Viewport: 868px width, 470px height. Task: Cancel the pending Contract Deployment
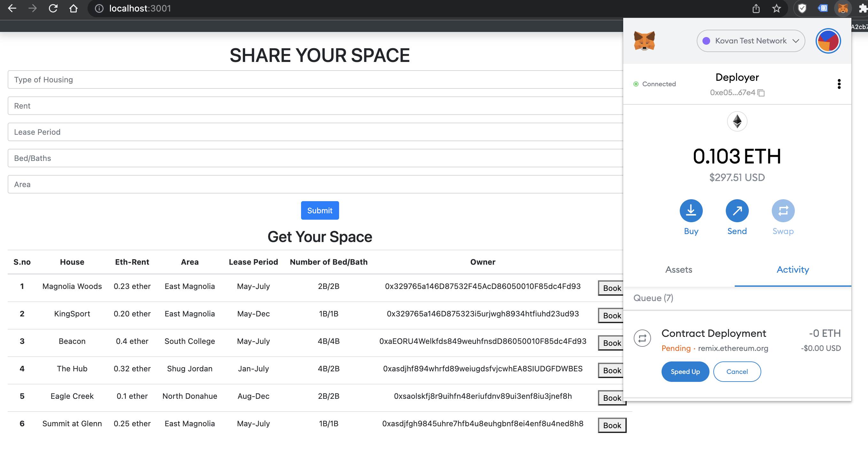tap(737, 372)
